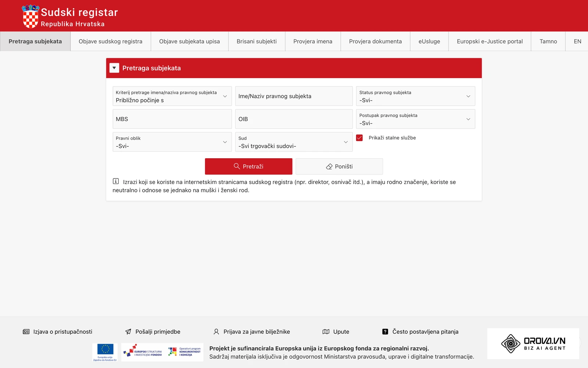Open the eUsluge tab
The width and height of the screenshot is (588, 368).
pyautogui.click(x=429, y=41)
